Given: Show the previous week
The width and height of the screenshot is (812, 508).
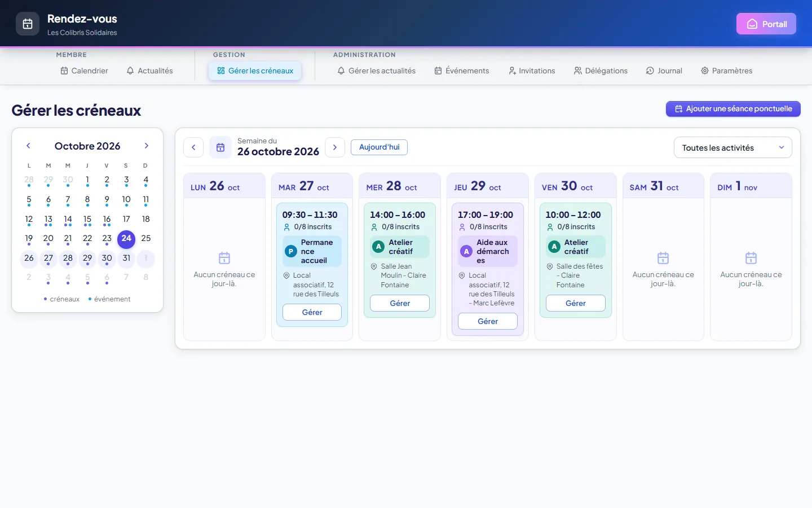Looking at the screenshot, I should point(193,147).
